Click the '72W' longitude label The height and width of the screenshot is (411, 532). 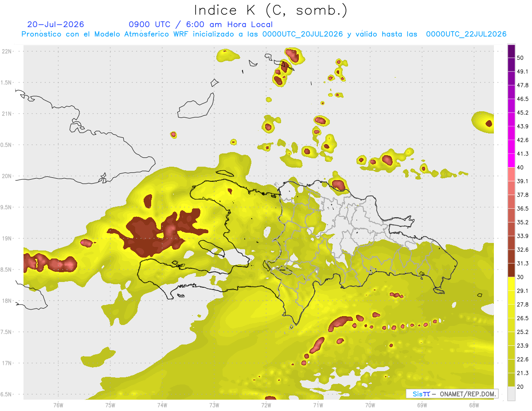(x=266, y=405)
